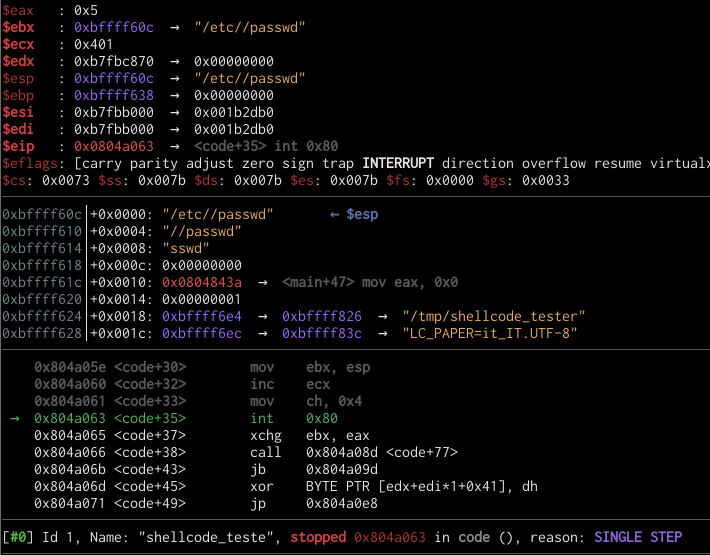Select the "shellcode_teste" thread name

pos(211,537)
